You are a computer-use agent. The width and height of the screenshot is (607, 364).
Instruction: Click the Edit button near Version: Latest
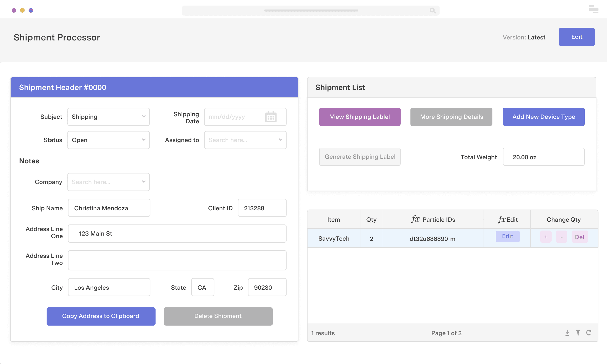coord(577,37)
